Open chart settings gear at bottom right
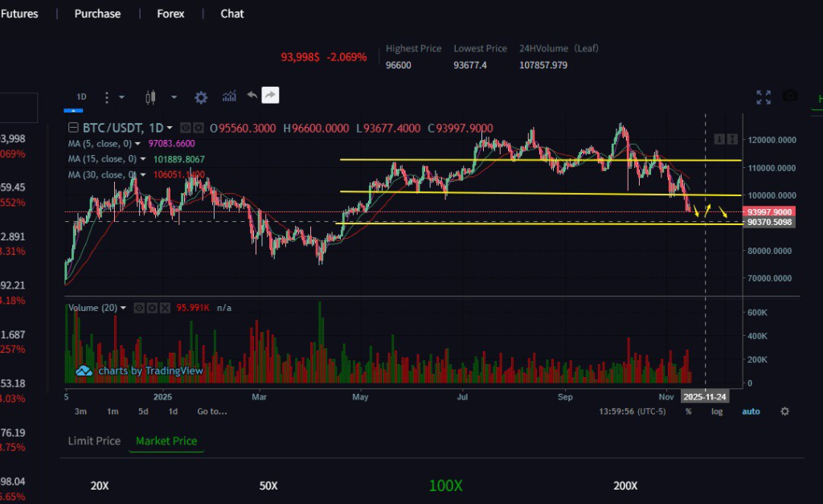Viewport: 823px width, 504px height. click(x=784, y=411)
